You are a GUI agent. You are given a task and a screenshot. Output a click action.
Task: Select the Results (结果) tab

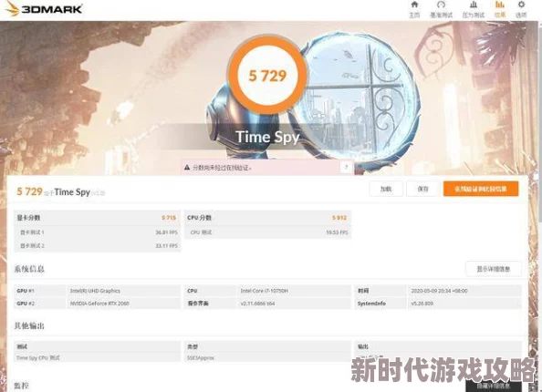pyautogui.click(x=500, y=9)
